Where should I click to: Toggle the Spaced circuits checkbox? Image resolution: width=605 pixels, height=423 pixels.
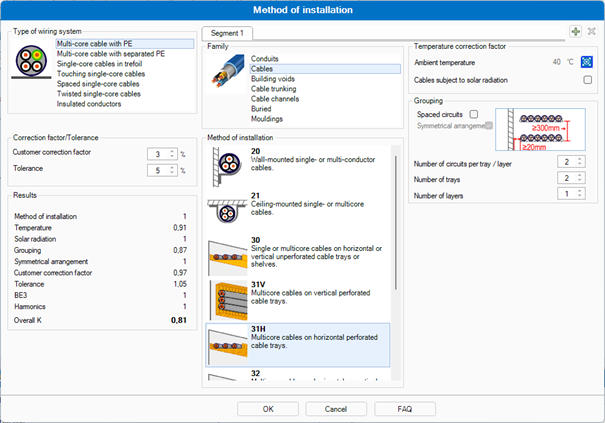pos(474,114)
